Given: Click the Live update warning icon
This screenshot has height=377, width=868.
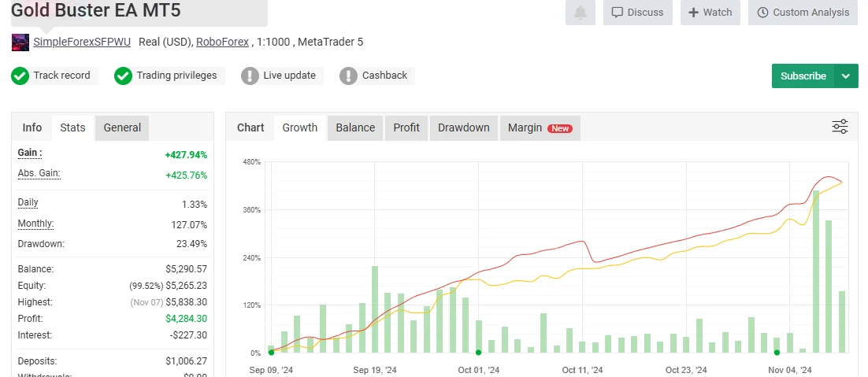Looking at the screenshot, I should point(250,76).
